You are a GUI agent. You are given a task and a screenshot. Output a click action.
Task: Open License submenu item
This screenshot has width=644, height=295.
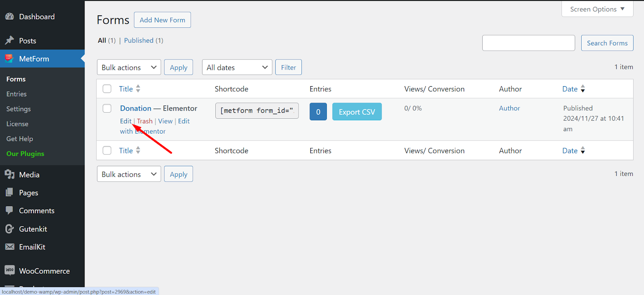(x=17, y=124)
